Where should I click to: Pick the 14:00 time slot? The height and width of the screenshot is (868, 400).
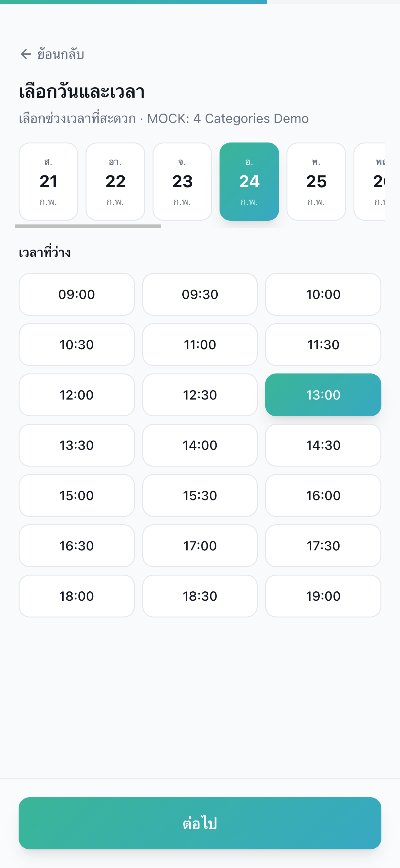point(200,445)
